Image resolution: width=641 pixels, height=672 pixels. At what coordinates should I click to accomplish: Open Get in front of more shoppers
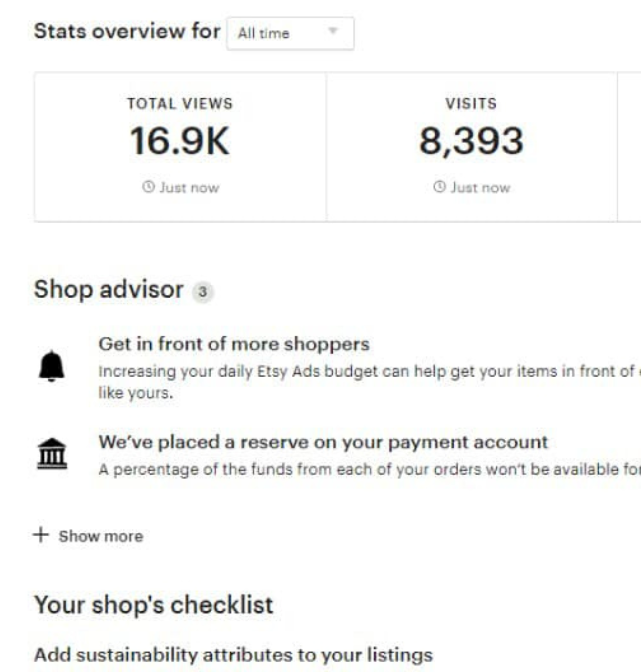pyautogui.click(x=234, y=344)
